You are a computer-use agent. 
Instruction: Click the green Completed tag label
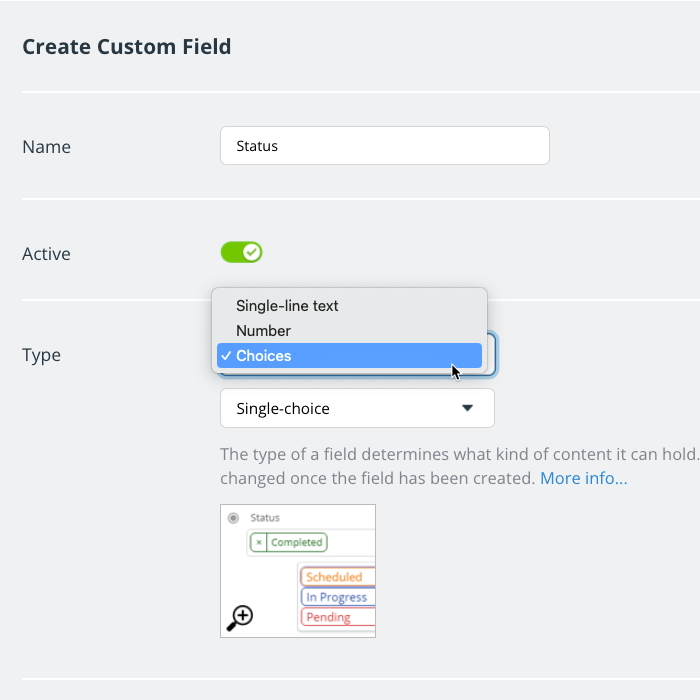[x=297, y=542]
